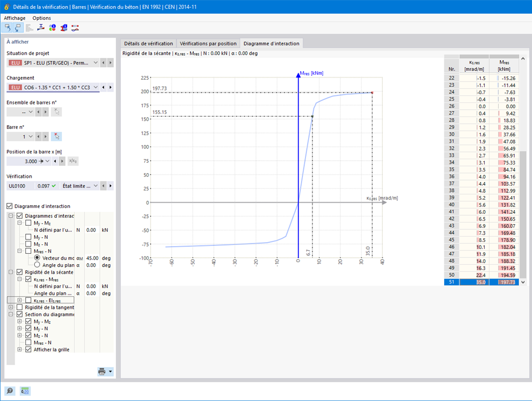Go to previous Situation de projet arrow
The height and width of the screenshot is (401, 532).
pos(103,63)
